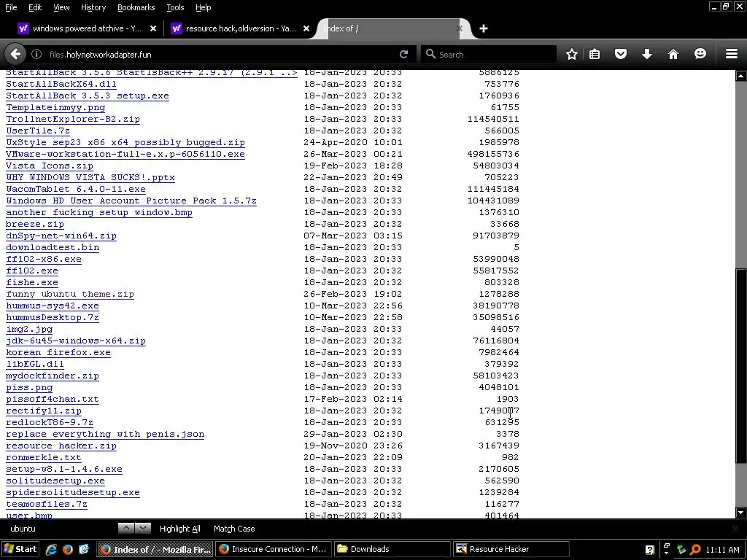Open the Tools menu
This screenshot has width=747, height=560.
(175, 7)
